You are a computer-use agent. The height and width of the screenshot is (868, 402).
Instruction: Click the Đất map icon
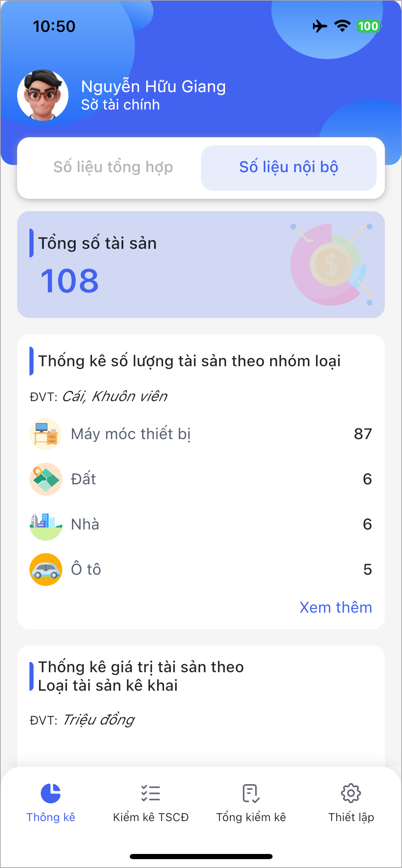click(x=46, y=479)
